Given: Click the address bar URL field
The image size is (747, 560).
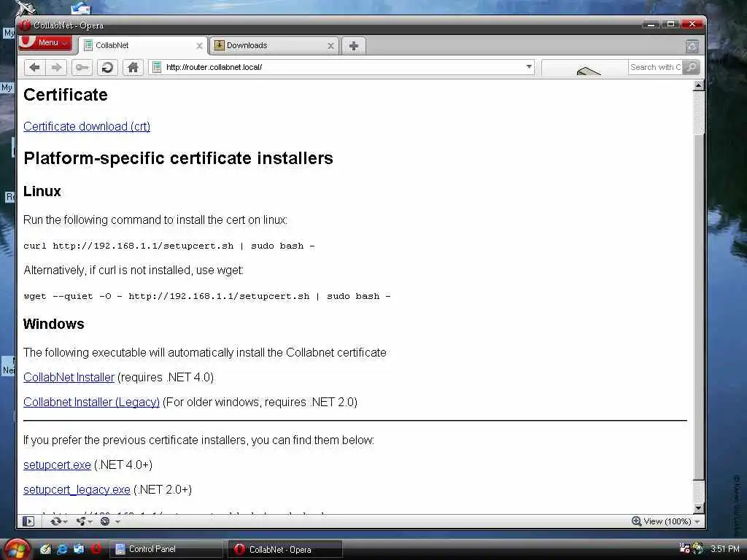Looking at the screenshot, I should [x=343, y=67].
